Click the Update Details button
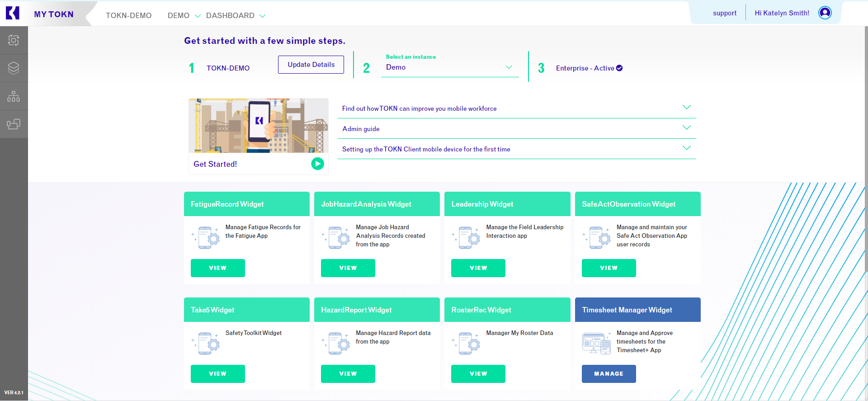The width and height of the screenshot is (868, 401). tap(311, 65)
